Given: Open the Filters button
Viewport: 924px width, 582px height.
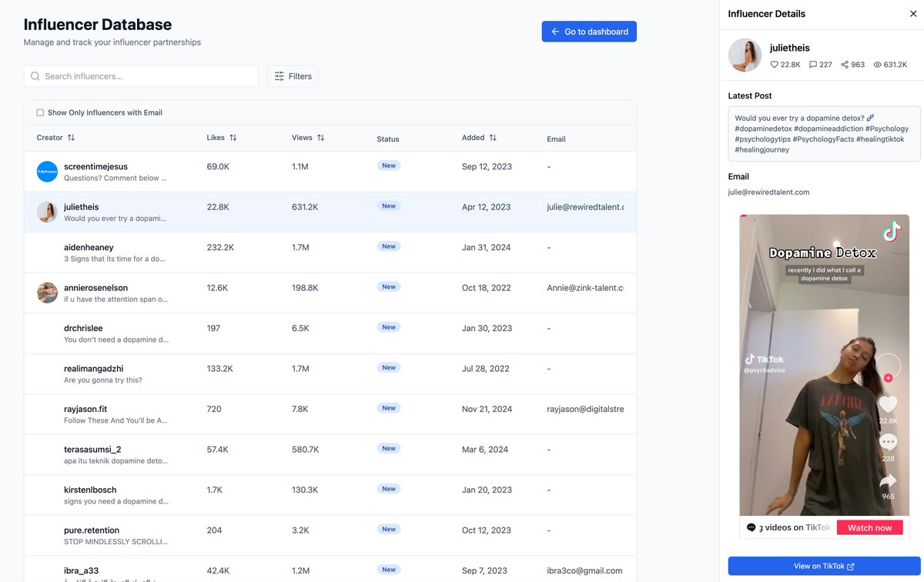Looking at the screenshot, I should pos(293,76).
